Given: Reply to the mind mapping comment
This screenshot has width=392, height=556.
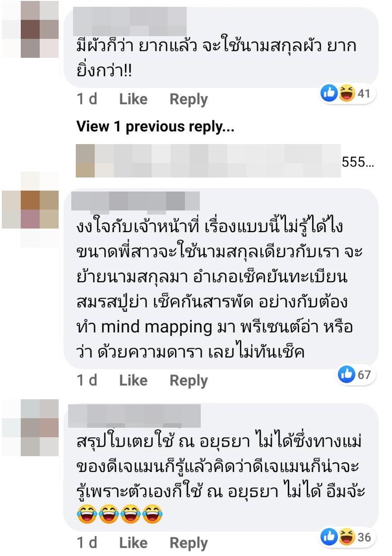Looking at the screenshot, I should pos(189,381).
